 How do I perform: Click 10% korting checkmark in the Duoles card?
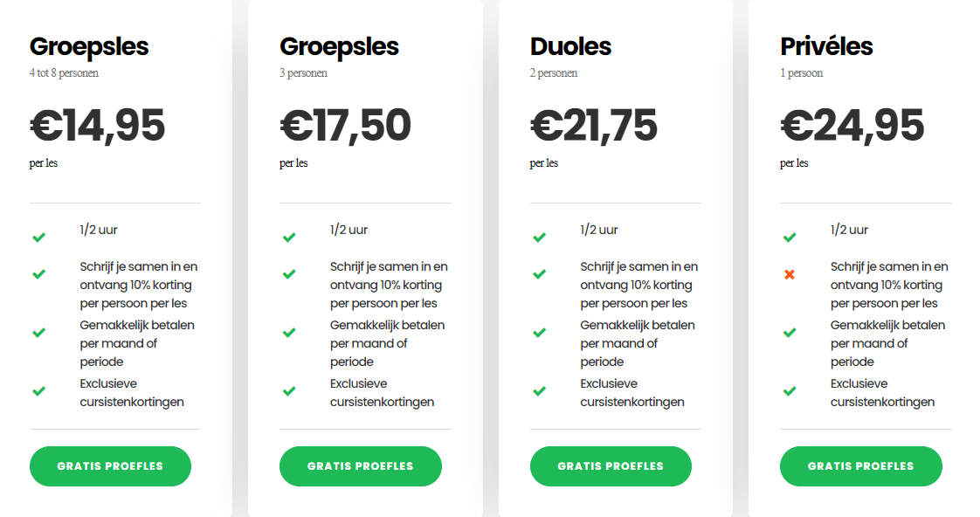pos(539,274)
